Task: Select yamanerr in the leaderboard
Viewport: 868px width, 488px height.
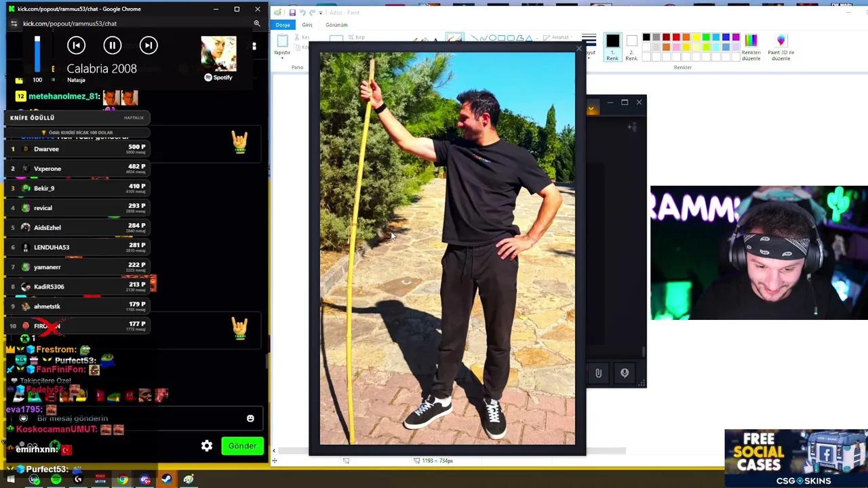Action: (77, 266)
